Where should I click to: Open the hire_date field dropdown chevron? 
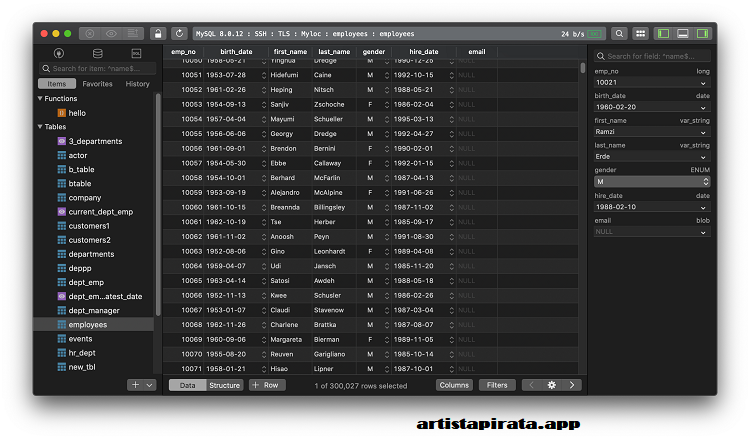(703, 208)
